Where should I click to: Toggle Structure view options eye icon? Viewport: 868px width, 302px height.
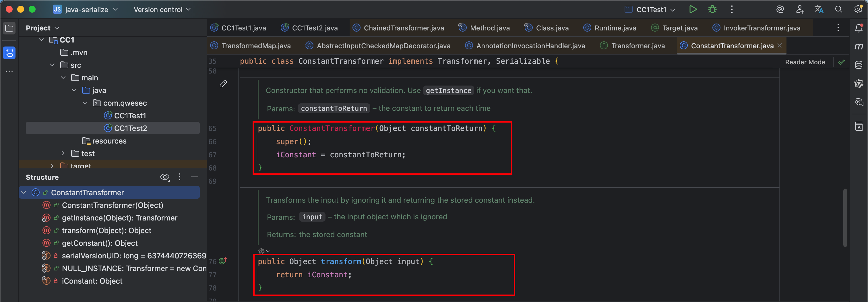tap(164, 177)
